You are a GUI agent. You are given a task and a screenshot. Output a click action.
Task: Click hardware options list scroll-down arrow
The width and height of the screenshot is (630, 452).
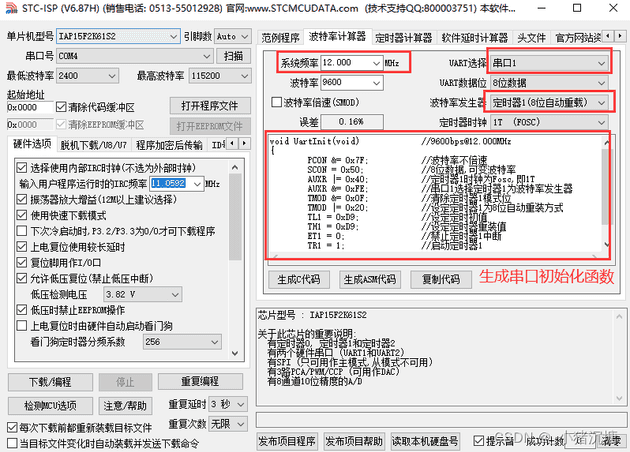[x=235, y=353]
